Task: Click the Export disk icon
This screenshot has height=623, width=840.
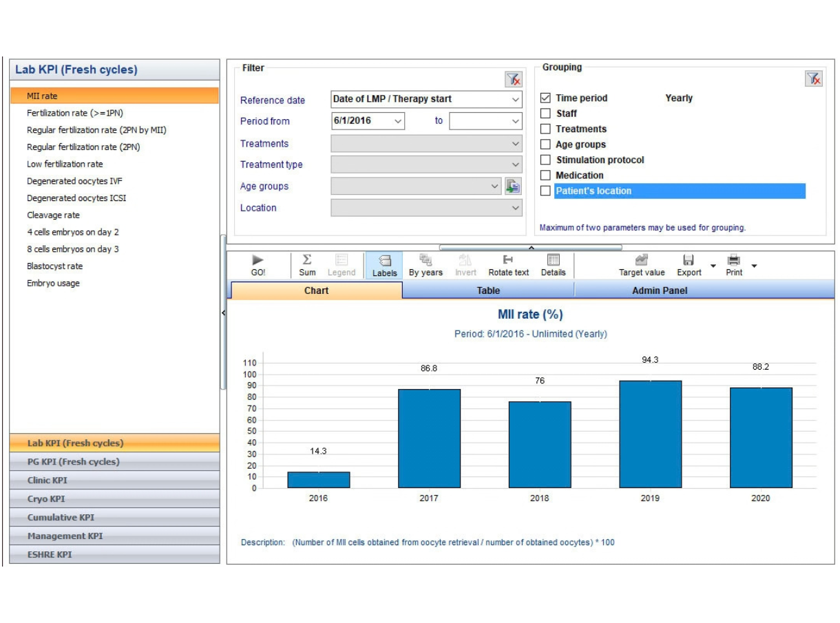Action: [x=688, y=260]
